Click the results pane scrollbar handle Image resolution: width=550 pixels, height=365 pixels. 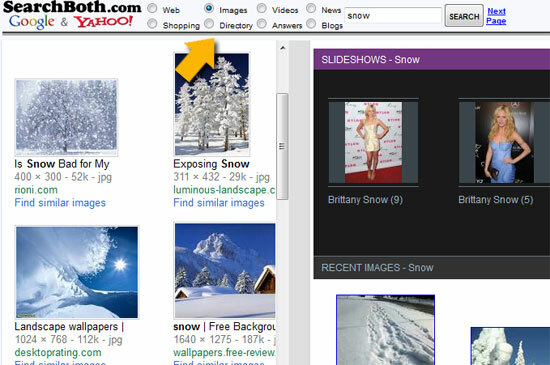coord(282,146)
